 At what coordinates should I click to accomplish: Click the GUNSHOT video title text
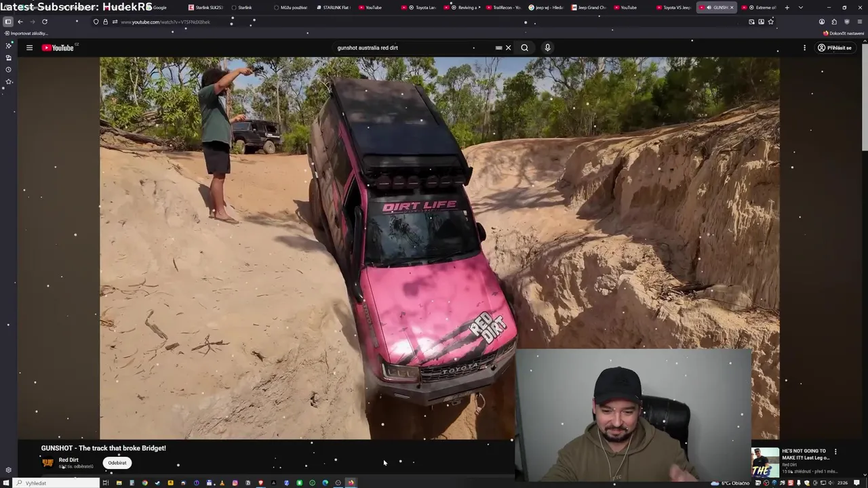click(103, 448)
